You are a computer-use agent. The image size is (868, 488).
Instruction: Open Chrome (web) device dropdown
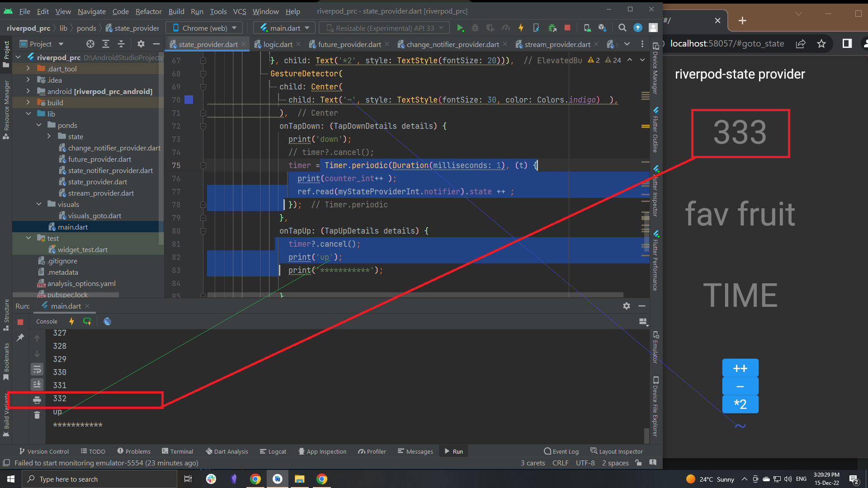tap(204, 28)
